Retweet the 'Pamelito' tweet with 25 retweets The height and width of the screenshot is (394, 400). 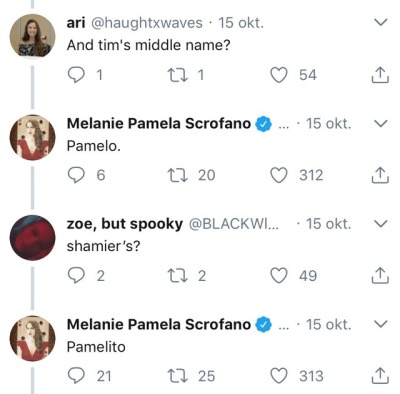point(177,376)
